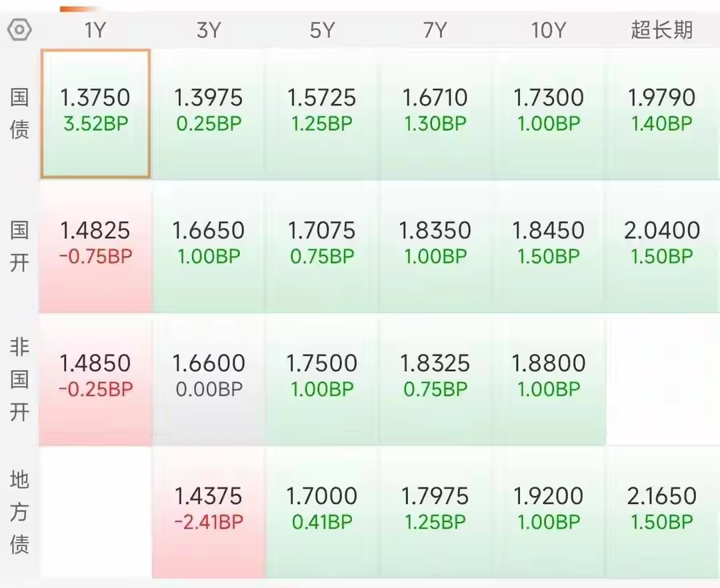Viewport: 720px width, 588px height.
Task: Open the 非国开 1Y cell 1.4850
Action: 95,379
